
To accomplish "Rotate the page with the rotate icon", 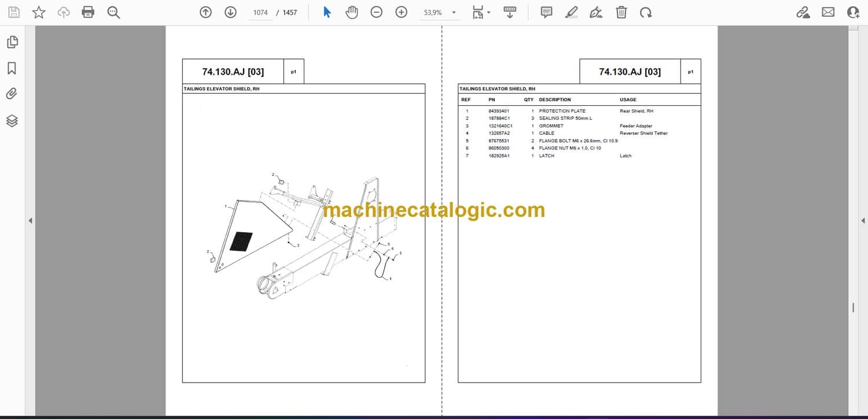I will coord(646,12).
